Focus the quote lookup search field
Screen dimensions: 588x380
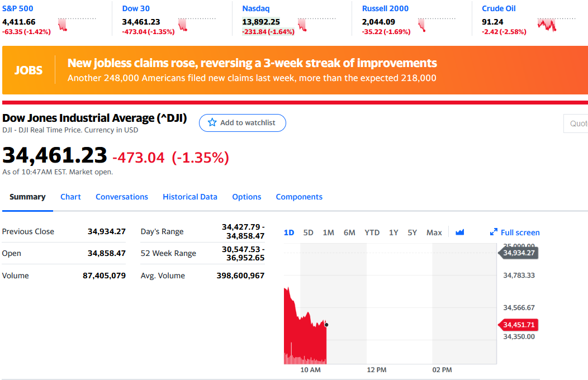pos(576,123)
